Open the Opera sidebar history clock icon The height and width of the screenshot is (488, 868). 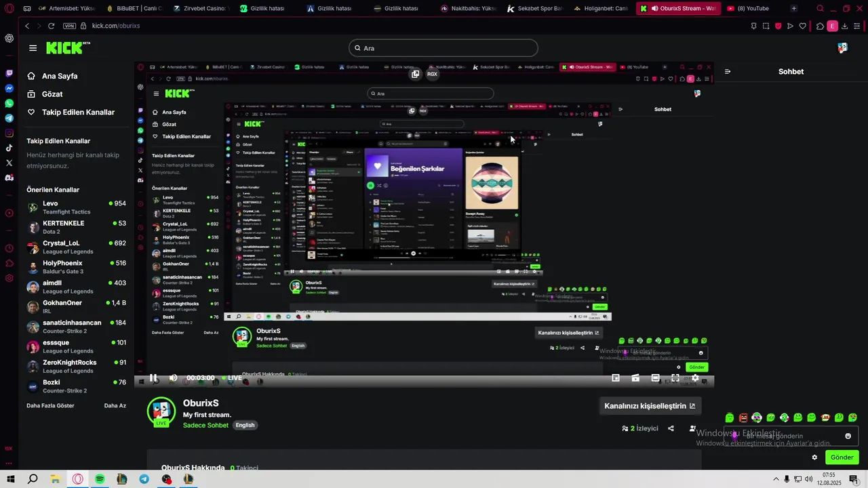[9, 249]
